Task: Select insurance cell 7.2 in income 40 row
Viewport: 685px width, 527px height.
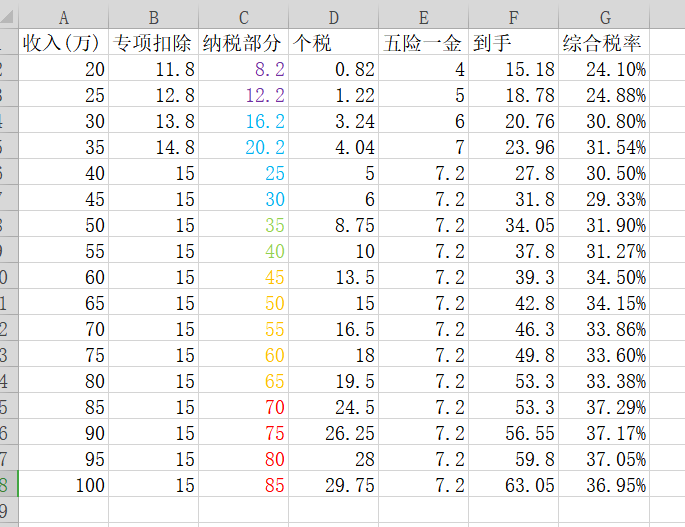Action: [x=423, y=172]
